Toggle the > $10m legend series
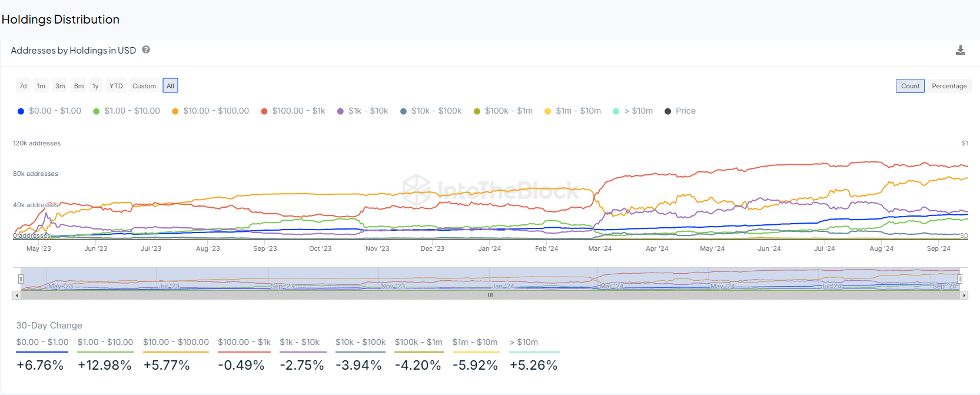The width and height of the screenshot is (980, 395). (633, 111)
